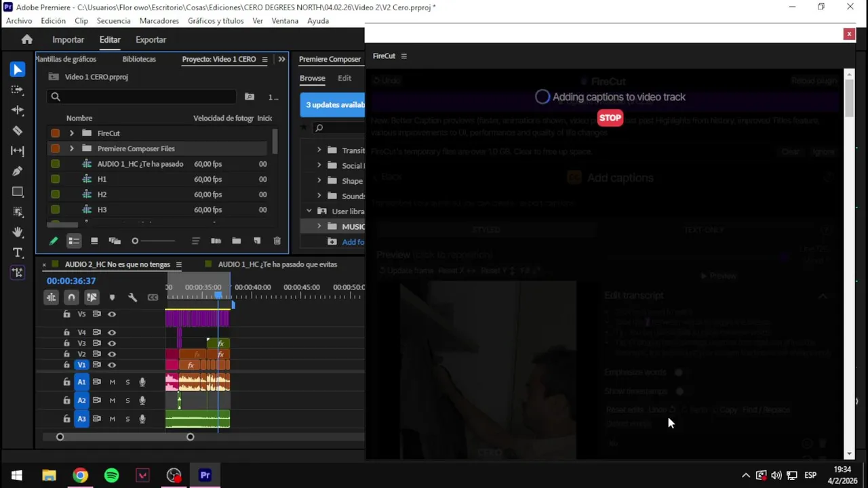Screen dimensions: 868x488
Task: Click orange label swatch of FireCut bin
Action: [56, 134]
